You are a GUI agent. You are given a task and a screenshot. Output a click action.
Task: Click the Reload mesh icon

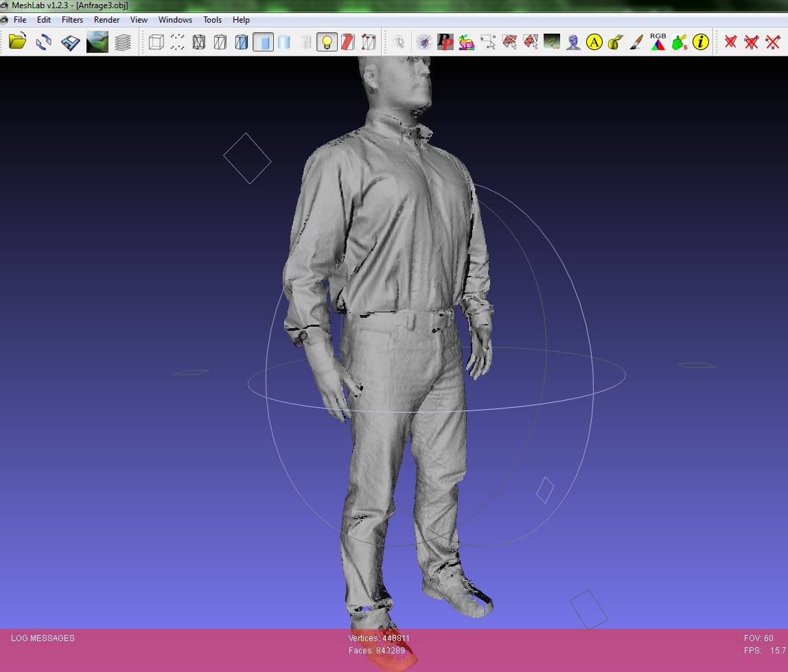click(x=44, y=42)
